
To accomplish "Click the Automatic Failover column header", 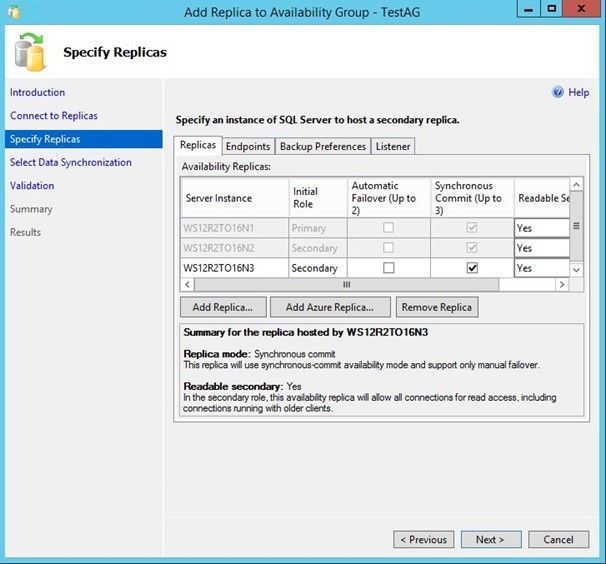I will click(x=389, y=198).
